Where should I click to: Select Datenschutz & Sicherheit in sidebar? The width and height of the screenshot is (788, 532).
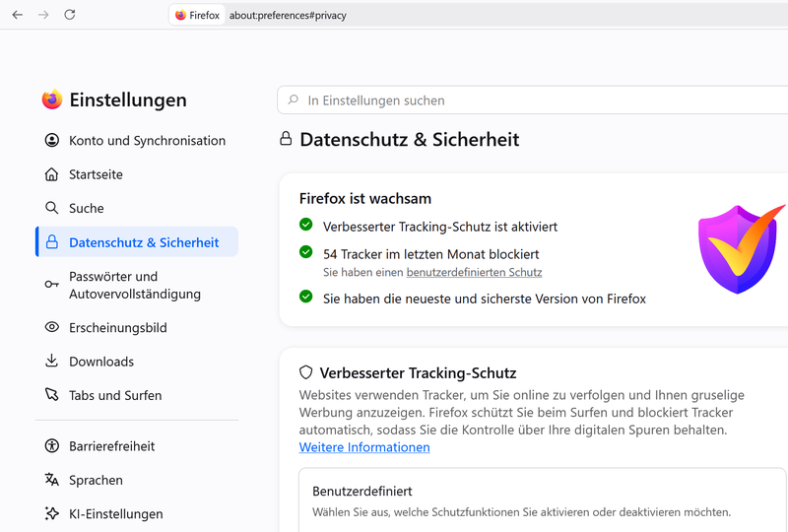[137, 242]
